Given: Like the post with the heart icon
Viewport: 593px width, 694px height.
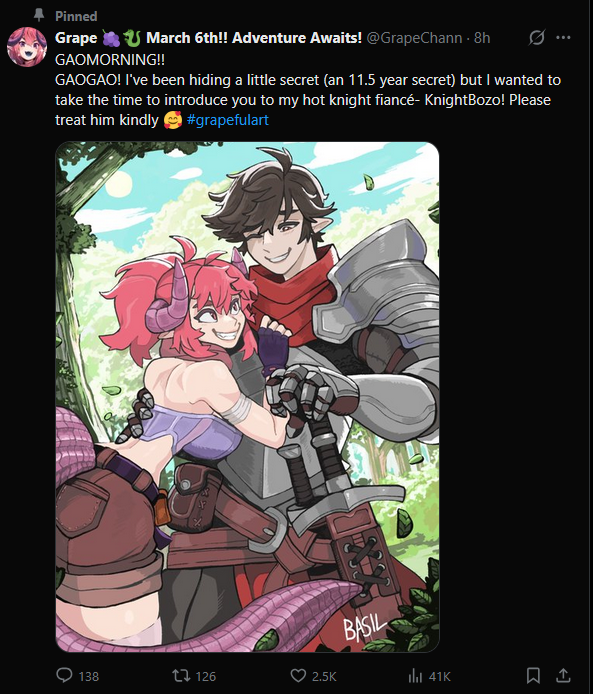Looking at the screenshot, I should click(x=298, y=676).
